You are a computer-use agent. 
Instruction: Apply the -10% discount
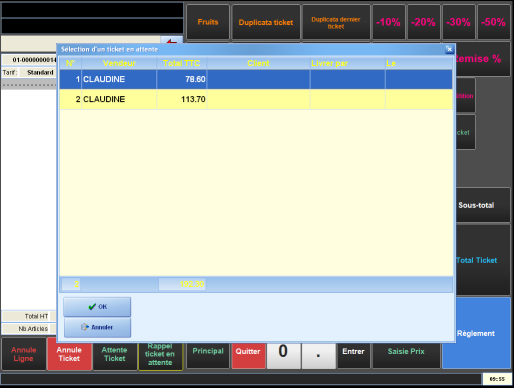(x=389, y=22)
